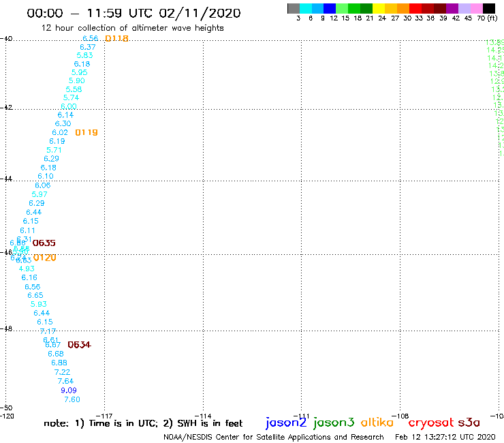Click the wave height value 5.90
504x443 pixels.
tap(77, 80)
